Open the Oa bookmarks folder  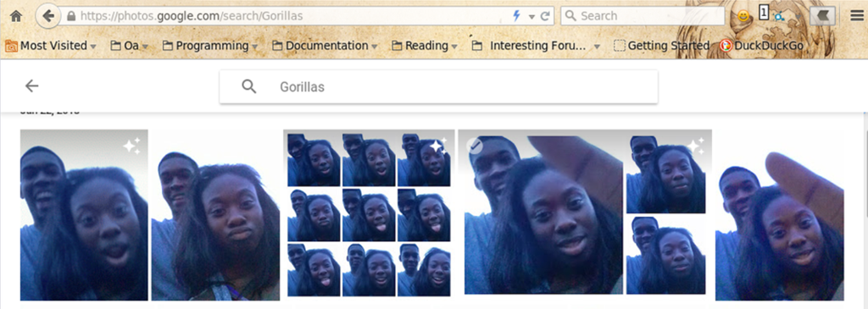click(x=129, y=46)
